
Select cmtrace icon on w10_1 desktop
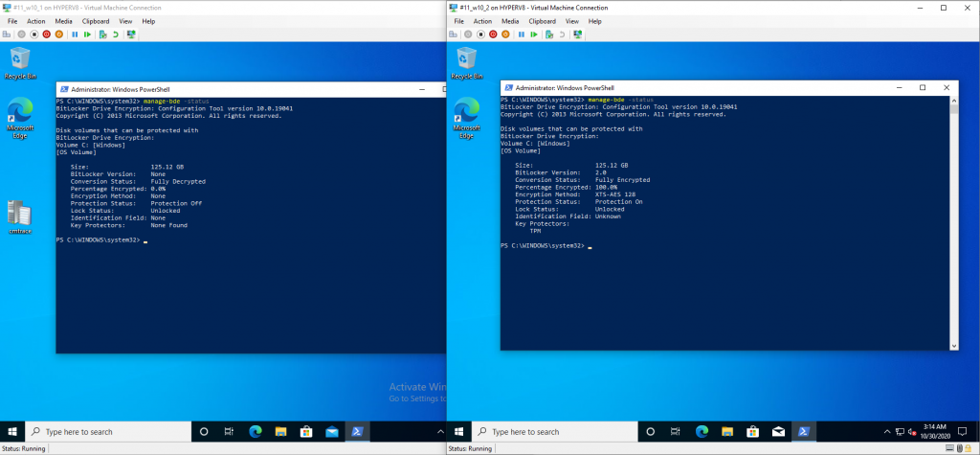tap(21, 217)
